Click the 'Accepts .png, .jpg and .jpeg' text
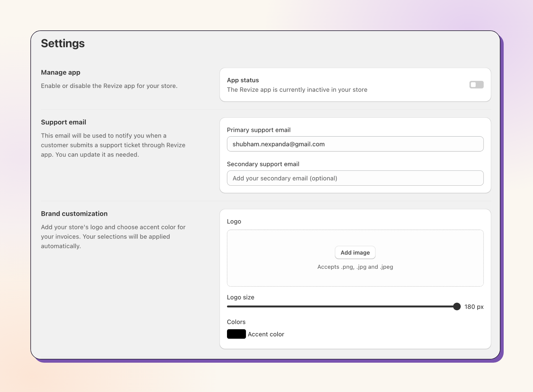 355,267
